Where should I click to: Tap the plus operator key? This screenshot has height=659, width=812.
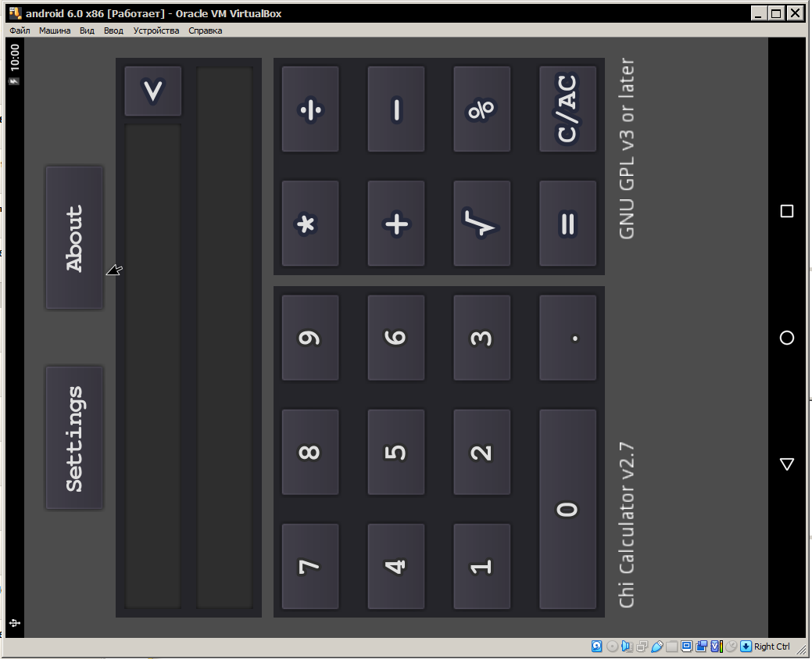coord(396,224)
